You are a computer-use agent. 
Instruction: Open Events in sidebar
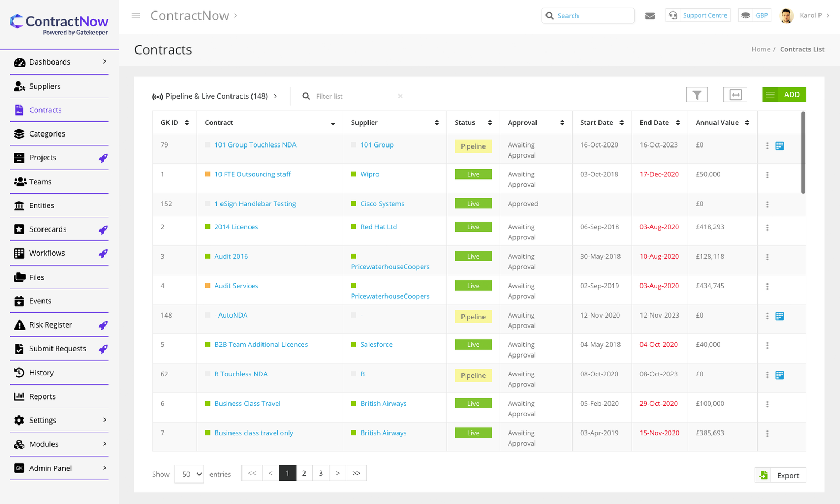pyautogui.click(x=59, y=301)
